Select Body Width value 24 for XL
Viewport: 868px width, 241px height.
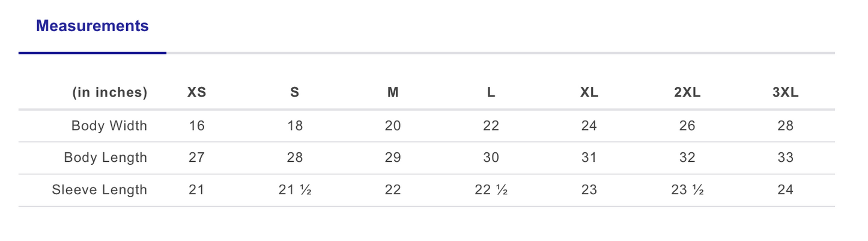[589, 126]
